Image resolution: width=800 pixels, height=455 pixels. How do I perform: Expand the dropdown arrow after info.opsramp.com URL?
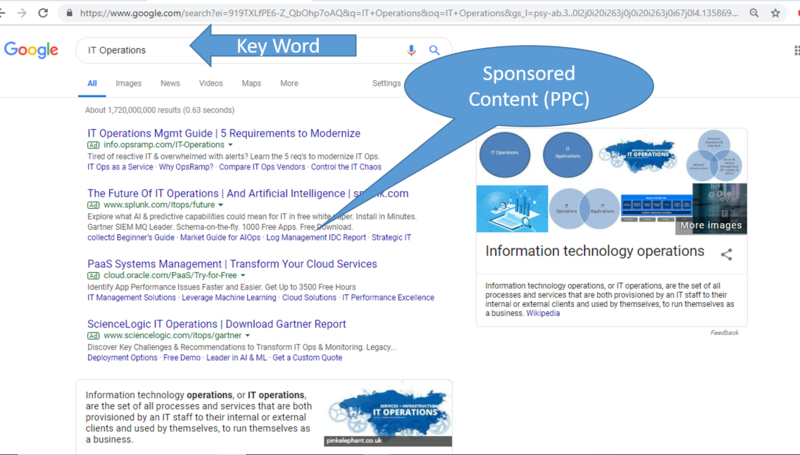pos(230,145)
